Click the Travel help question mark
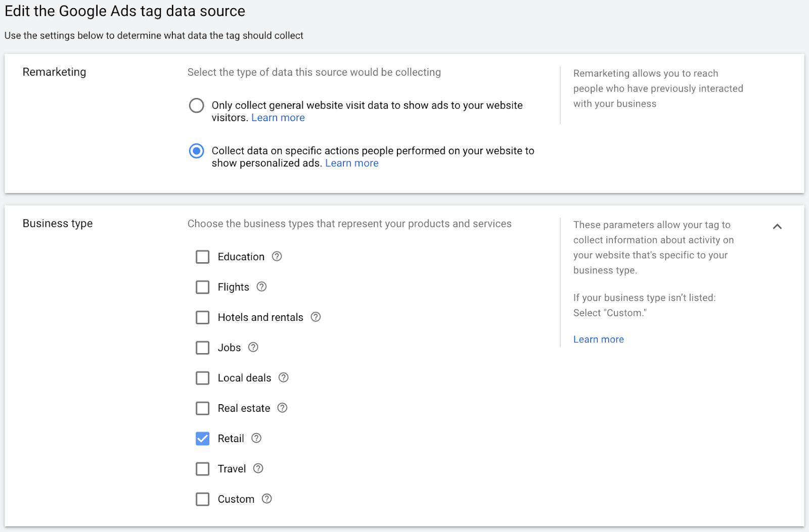Viewport: 809px width, 532px height. coord(258,468)
